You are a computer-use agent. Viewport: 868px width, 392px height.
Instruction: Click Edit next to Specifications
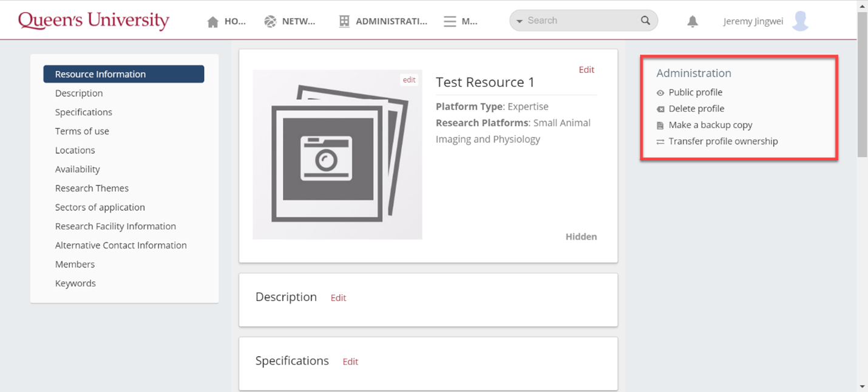coord(350,362)
